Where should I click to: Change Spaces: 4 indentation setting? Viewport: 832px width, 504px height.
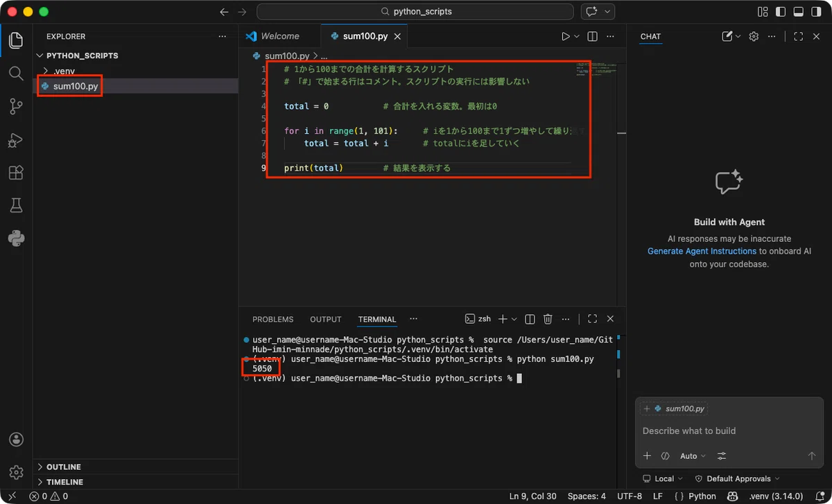click(587, 496)
